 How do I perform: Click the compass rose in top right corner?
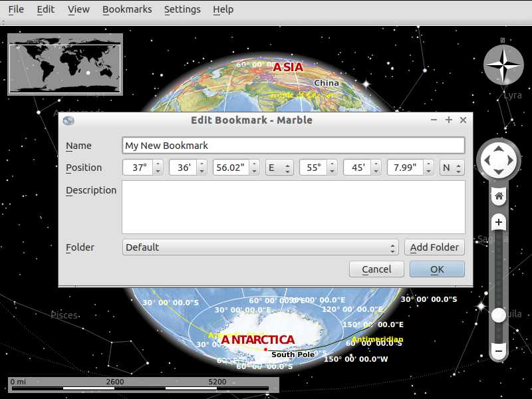(503, 64)
